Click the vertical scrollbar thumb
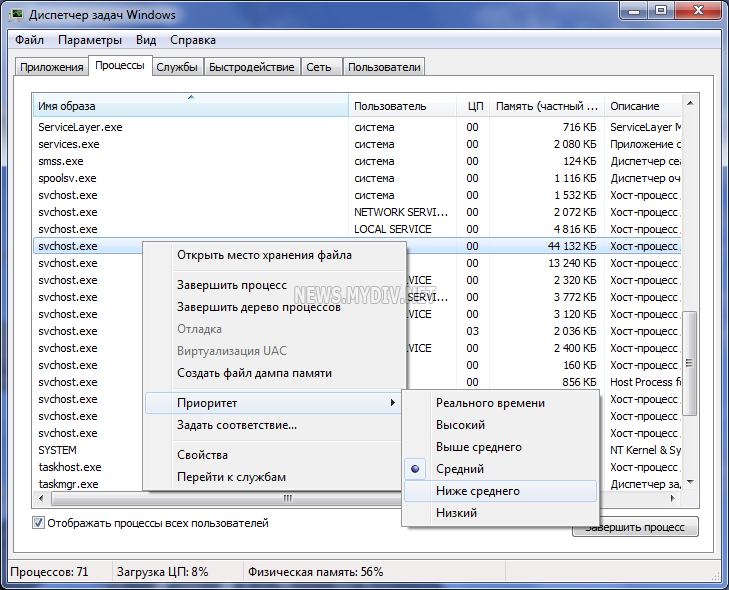 [690, 363]
